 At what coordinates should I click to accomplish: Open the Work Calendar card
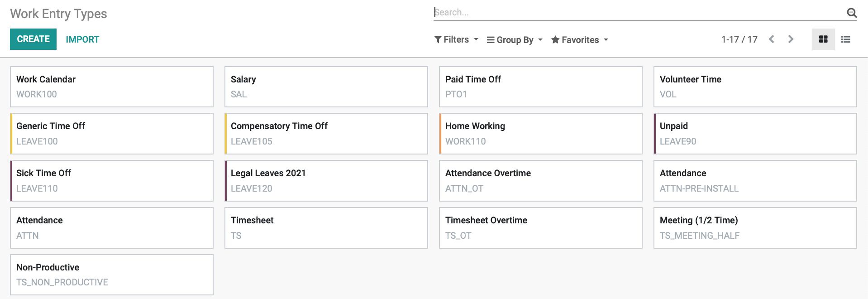pos(112,87)
